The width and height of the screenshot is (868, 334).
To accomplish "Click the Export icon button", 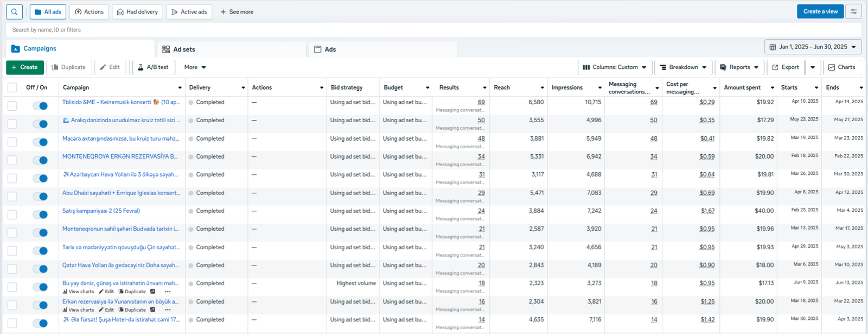I will [785, 67].
